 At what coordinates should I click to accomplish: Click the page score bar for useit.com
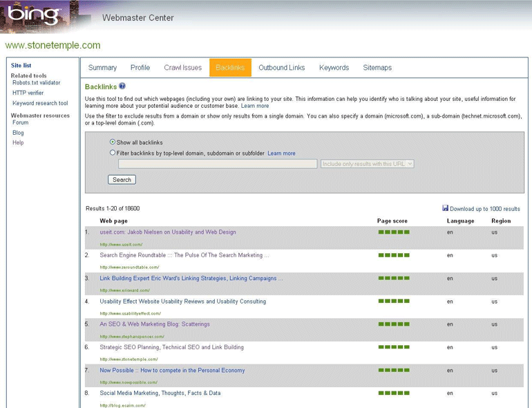click(394, 232)
